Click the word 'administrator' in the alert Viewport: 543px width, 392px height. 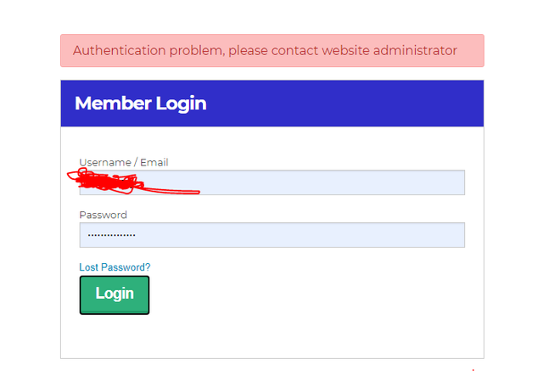415,51
